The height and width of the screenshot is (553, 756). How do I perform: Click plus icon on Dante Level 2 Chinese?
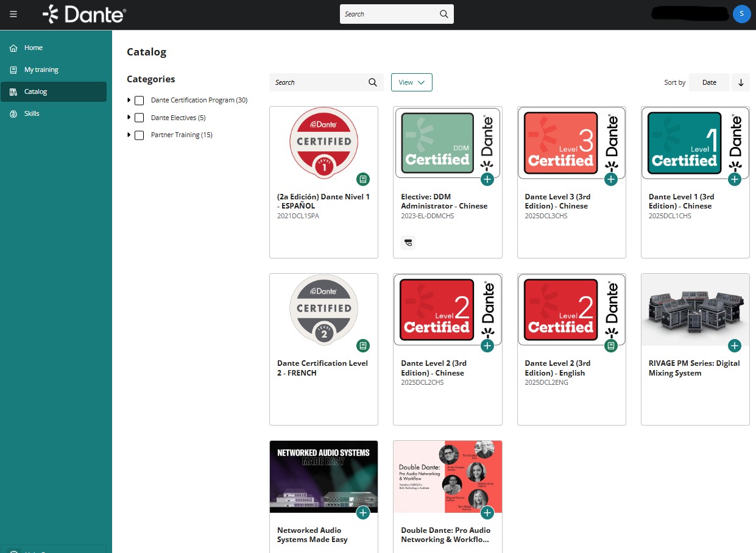pyautogui.click(x=487, y=346)
